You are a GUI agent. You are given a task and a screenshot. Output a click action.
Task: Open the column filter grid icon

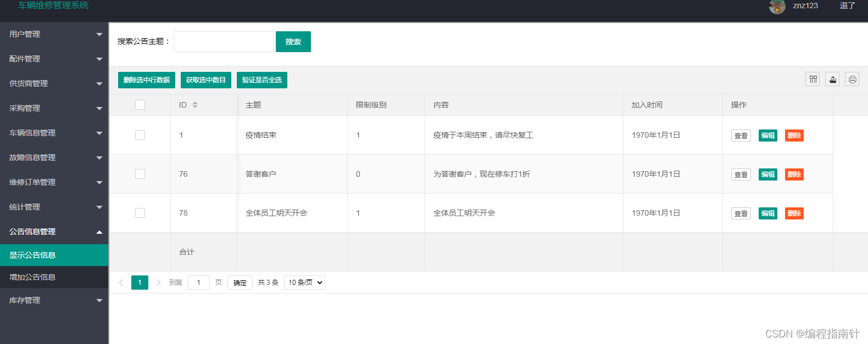(813, 80)
